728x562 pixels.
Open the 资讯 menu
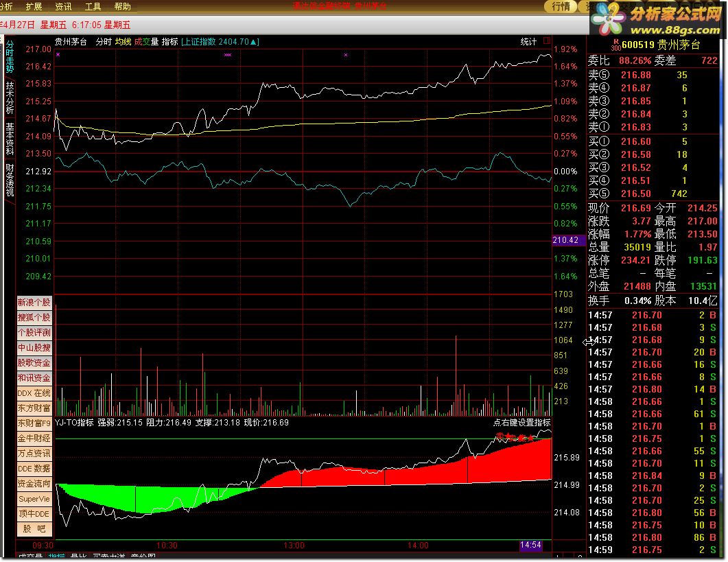[x=63, y=6]
